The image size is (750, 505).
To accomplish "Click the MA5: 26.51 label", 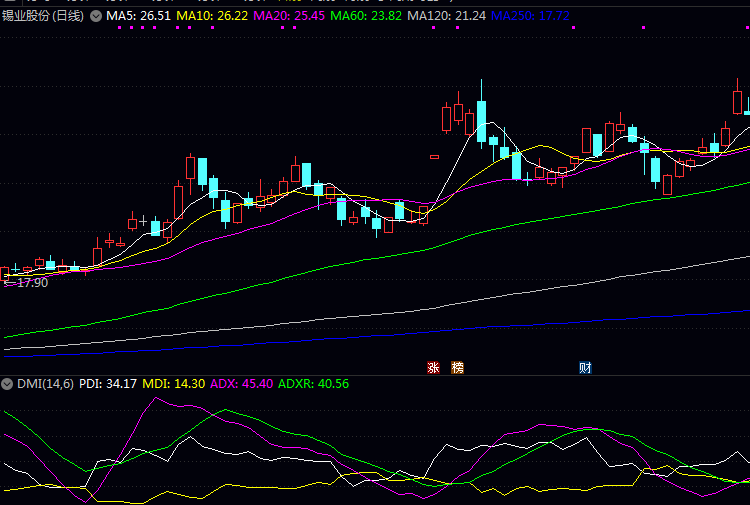I will (138, 16).
